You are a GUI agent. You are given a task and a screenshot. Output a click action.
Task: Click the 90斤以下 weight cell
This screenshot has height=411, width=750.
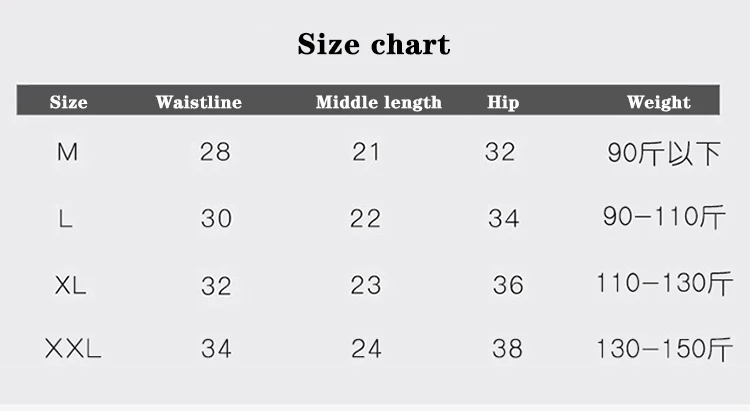point(664,153)
